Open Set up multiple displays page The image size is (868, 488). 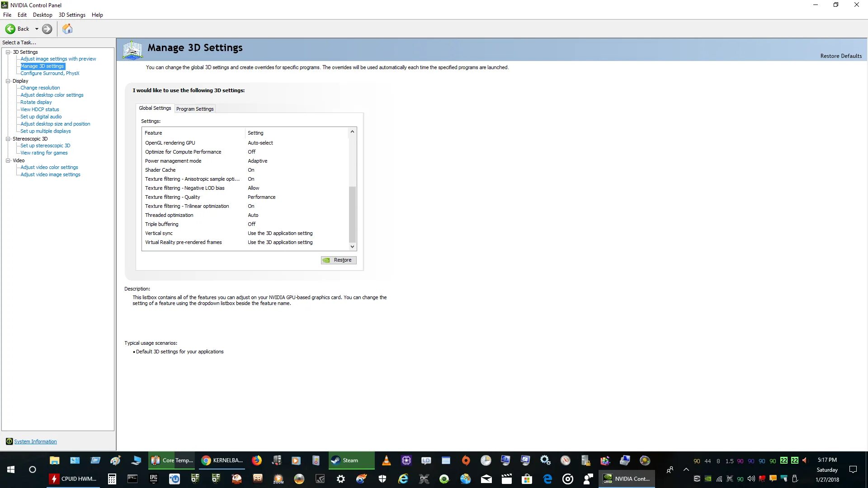pyautogui.click(x=46, y=131)
